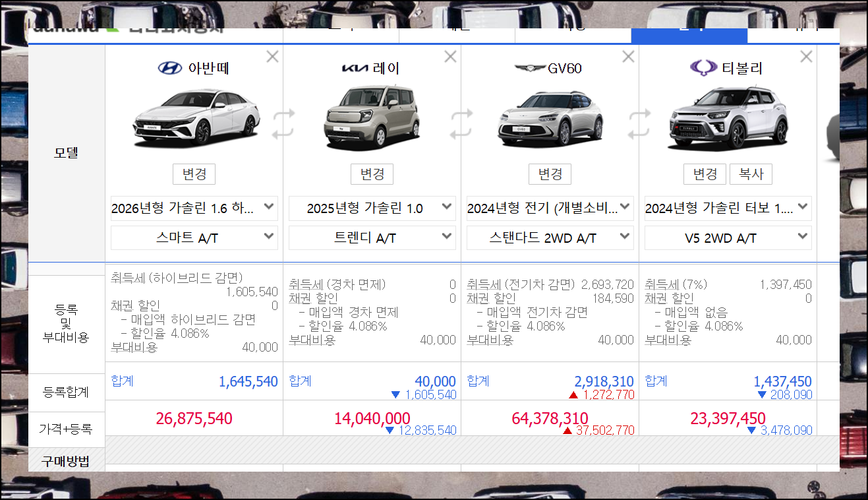
Task: Click the 구매방법 row header
Action: tap(67, 460)
